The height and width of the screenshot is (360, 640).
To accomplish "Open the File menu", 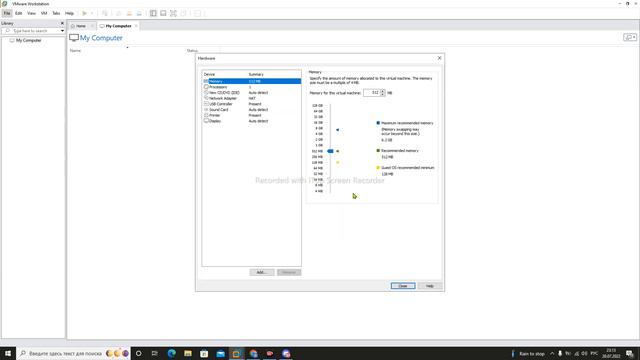I will click(7, 13).
